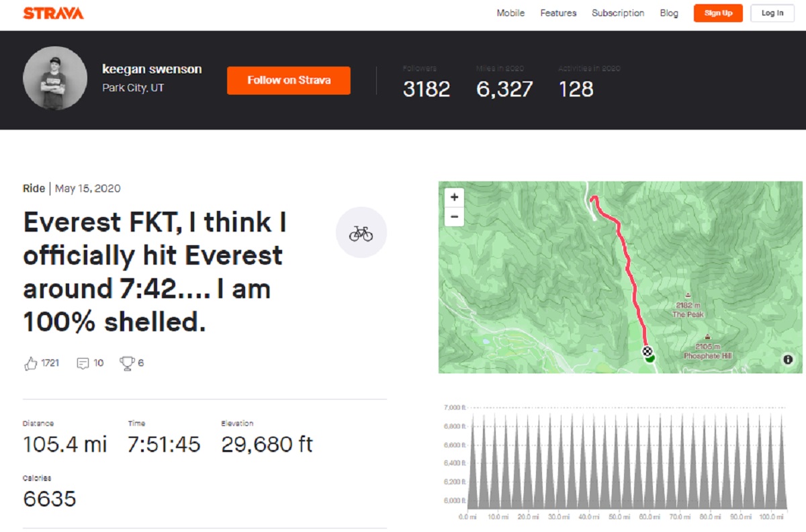Click the elevation profile chart
806x532 pixels.
626,460
